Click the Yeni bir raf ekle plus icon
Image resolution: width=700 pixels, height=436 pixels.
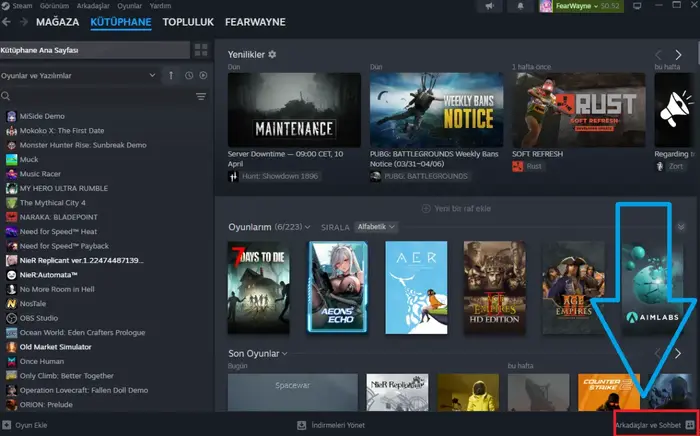[426, 208]
